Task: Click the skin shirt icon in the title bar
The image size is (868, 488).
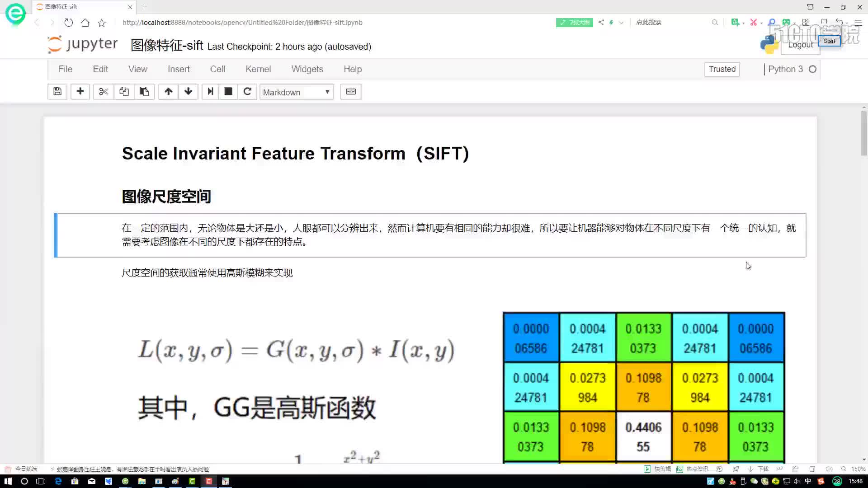Action: 810,7
